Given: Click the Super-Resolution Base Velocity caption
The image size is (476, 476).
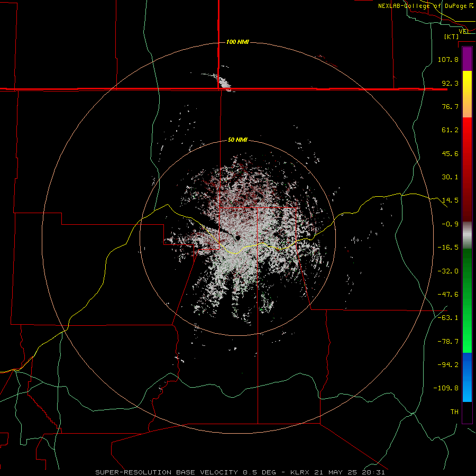Looking at the screenshot, I should pyautogui.click(x=240, y=472).
